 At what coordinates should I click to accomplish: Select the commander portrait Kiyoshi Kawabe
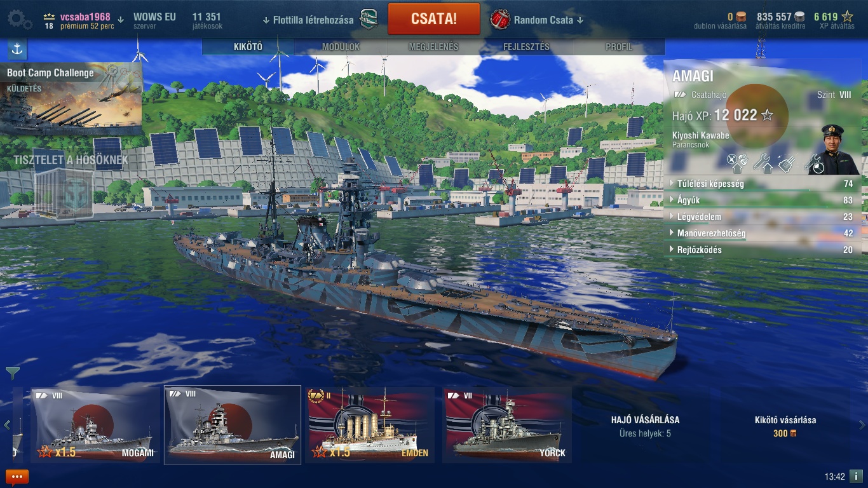click(x=838, y=150)
